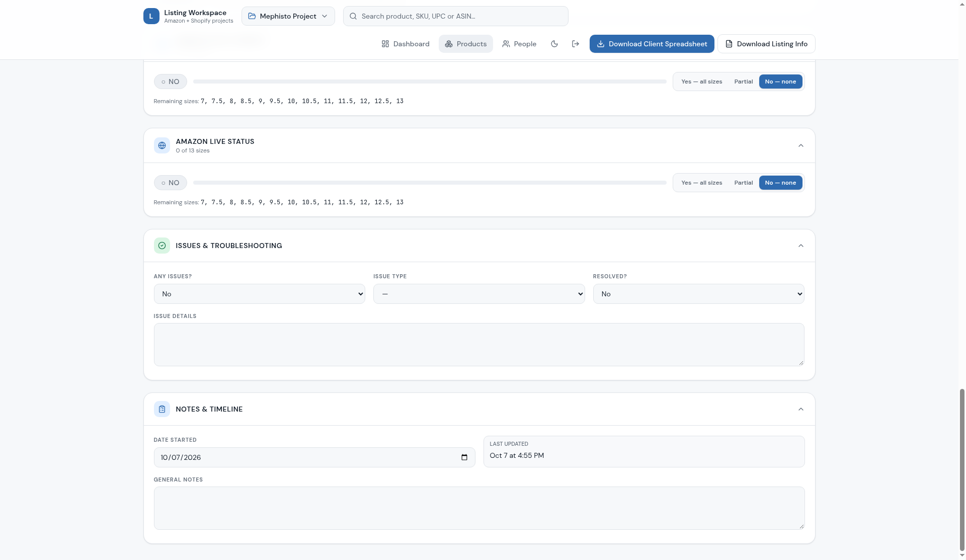Click the folder icon beside Mephisto Project
The height and width of the screenshot is (560, 966).
point(252,16)
